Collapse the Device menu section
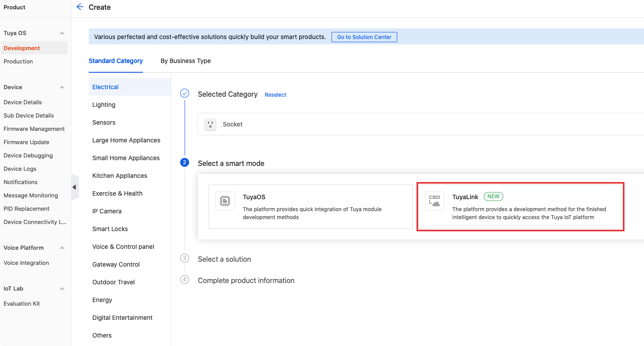This screenshot has width=644, height=346. click(62, 87)
